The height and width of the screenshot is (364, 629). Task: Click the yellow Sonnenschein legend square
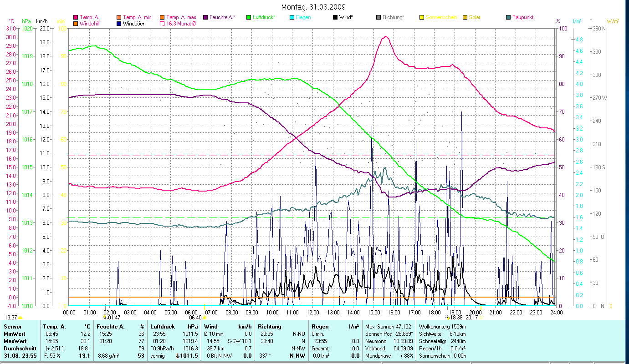click(x=422, y=17)
